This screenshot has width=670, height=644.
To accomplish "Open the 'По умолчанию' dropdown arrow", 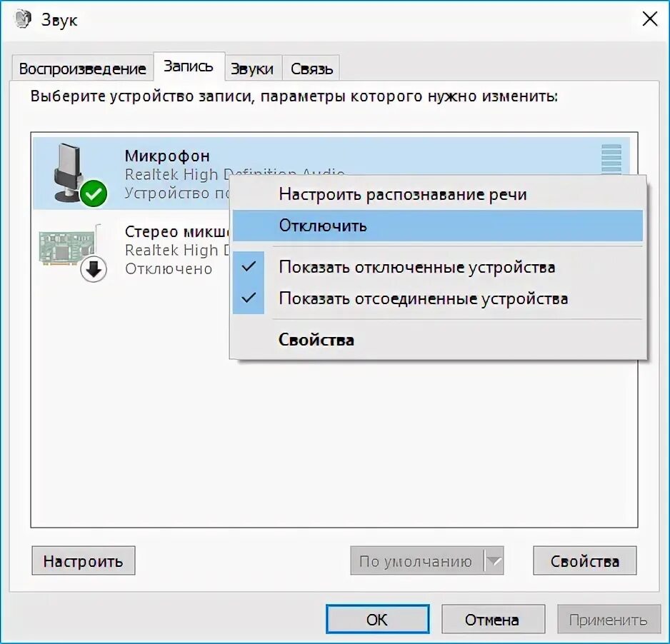I will click(x=494, y=560).
